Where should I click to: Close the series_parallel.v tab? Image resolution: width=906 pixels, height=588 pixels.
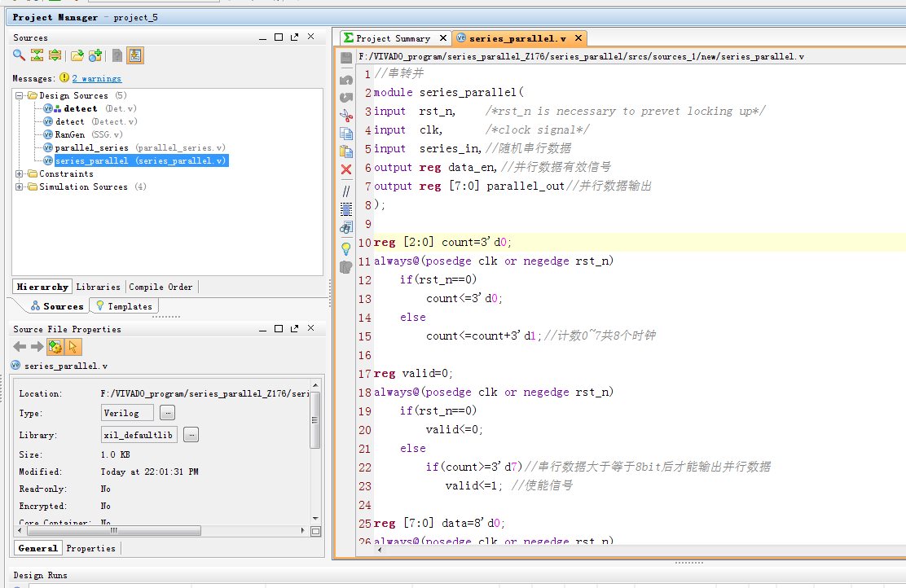click(578, 38)
